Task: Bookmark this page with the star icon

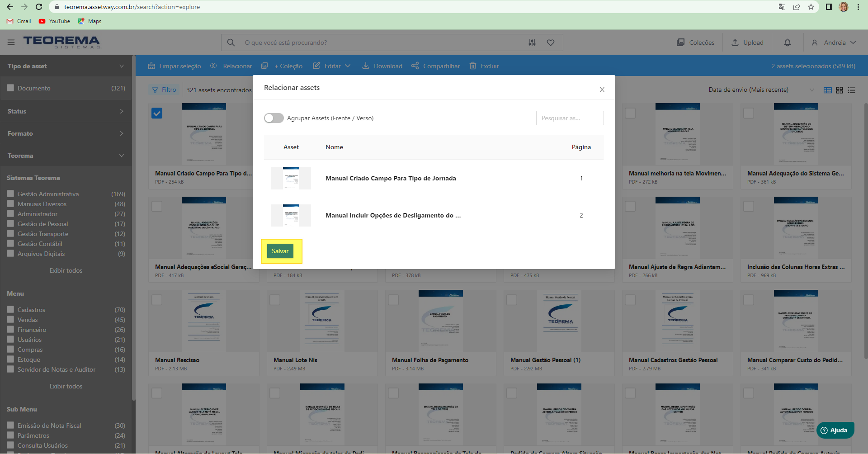Action: [811, 7]
